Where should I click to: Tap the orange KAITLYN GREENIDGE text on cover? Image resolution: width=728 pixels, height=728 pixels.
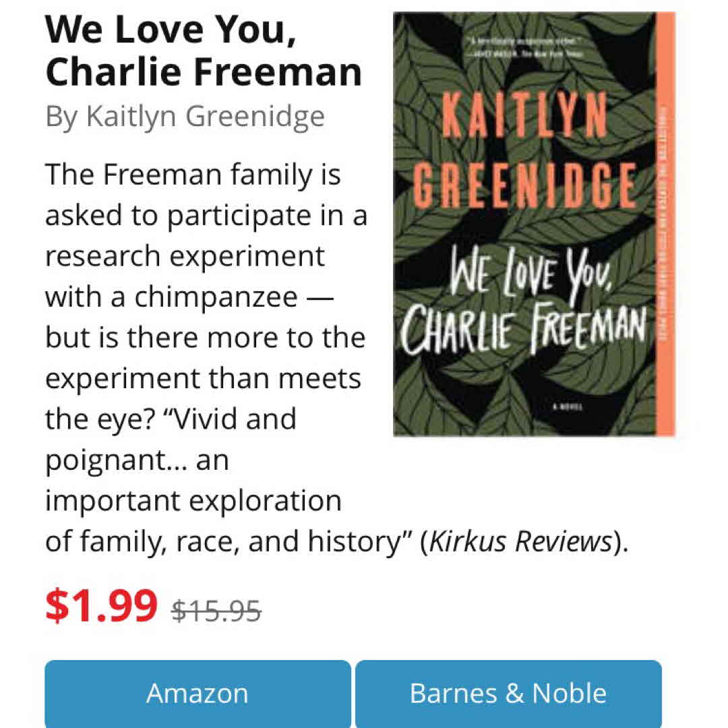(x=524, y=155)
